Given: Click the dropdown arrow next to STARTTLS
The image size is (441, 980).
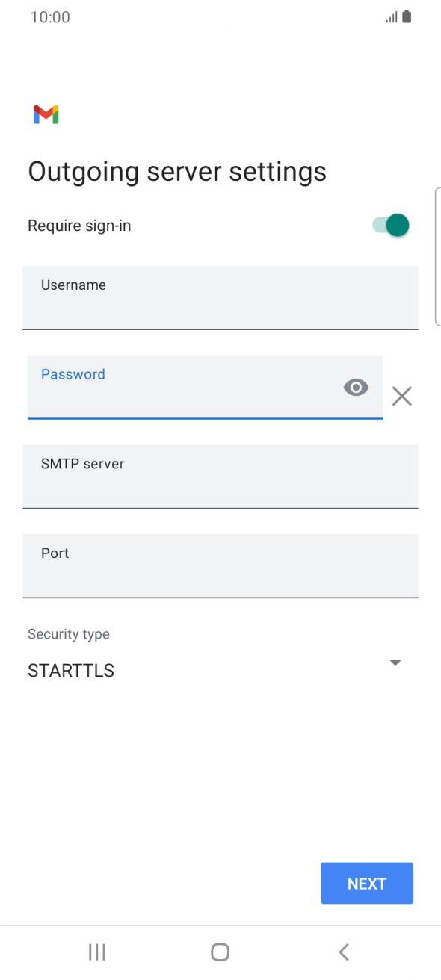Looking at the screenshot, I should pos(395,663).
